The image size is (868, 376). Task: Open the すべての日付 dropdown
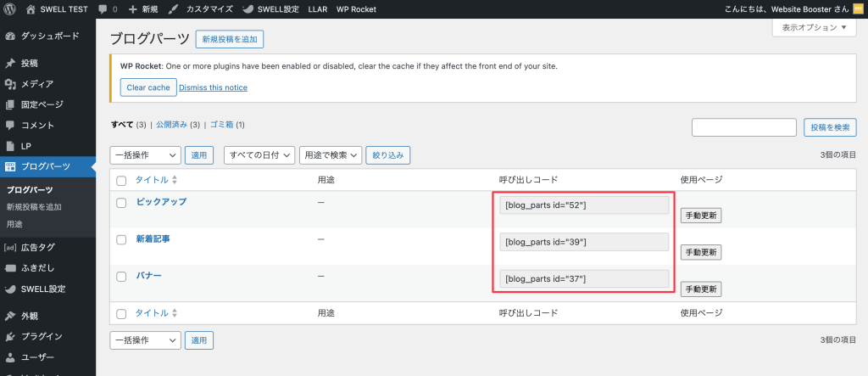pyautogui.click(x=259, y=156)
